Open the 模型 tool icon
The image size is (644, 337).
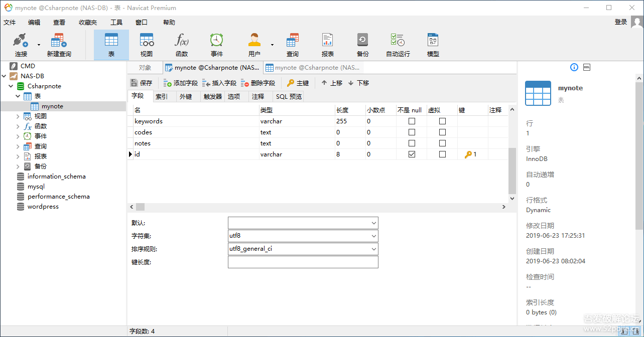432,44
